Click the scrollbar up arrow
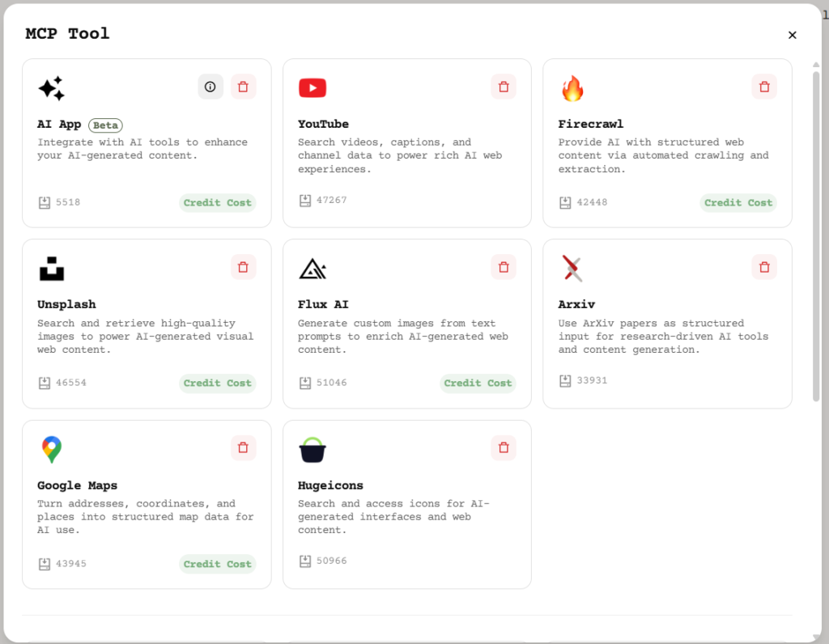This screenshot has height=644, width=829. coord(816,65)
